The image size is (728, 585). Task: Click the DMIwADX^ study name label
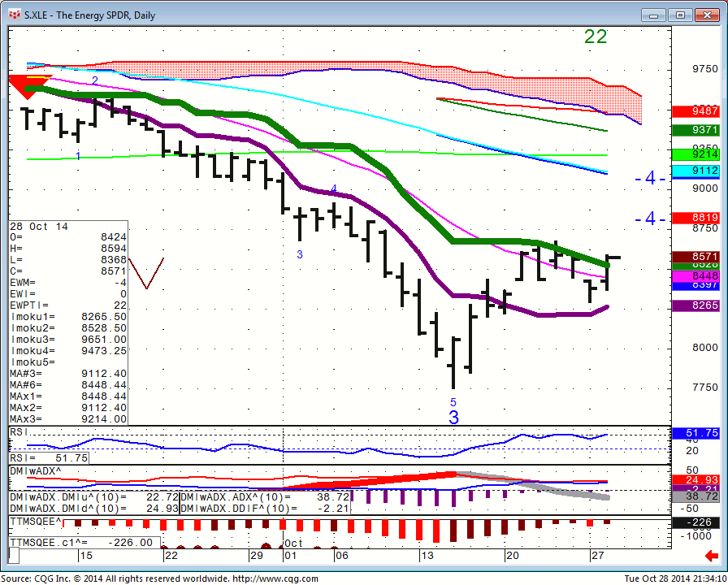(36, 470)
